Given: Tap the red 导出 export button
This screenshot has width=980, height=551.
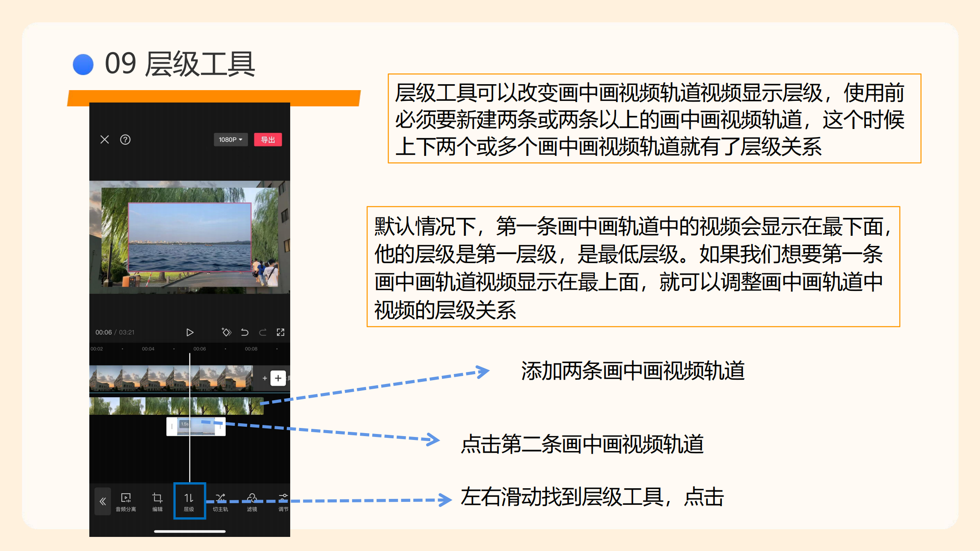Looking at the screenshot, I should [268, 140].
